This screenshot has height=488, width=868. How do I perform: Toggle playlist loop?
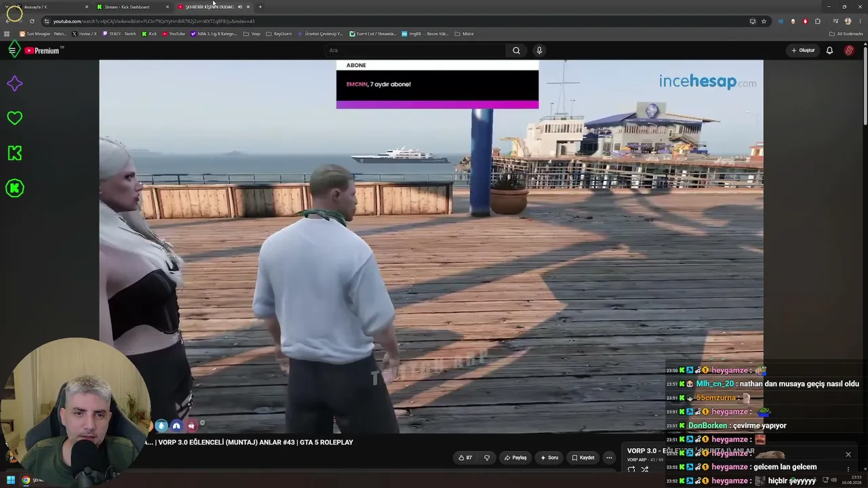click(x=631, y=469)
